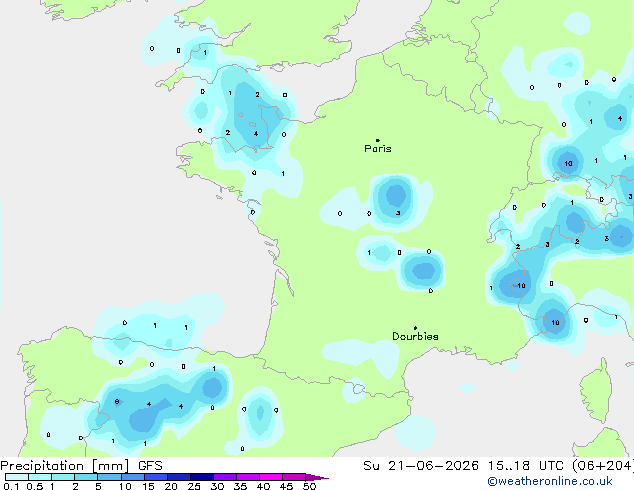Select the 0.5–1 mm legend swatch

(40, 477)
